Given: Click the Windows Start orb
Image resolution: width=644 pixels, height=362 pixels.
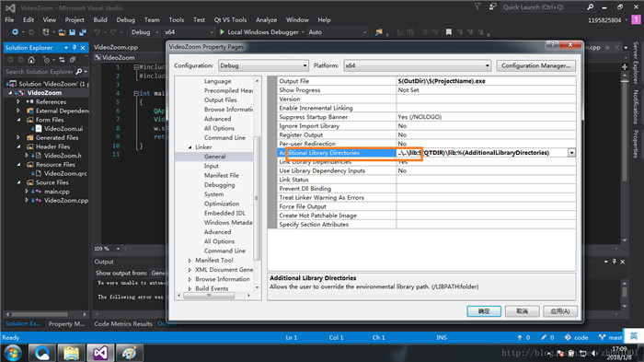Looking at the screenshot, I should (13, 353).
